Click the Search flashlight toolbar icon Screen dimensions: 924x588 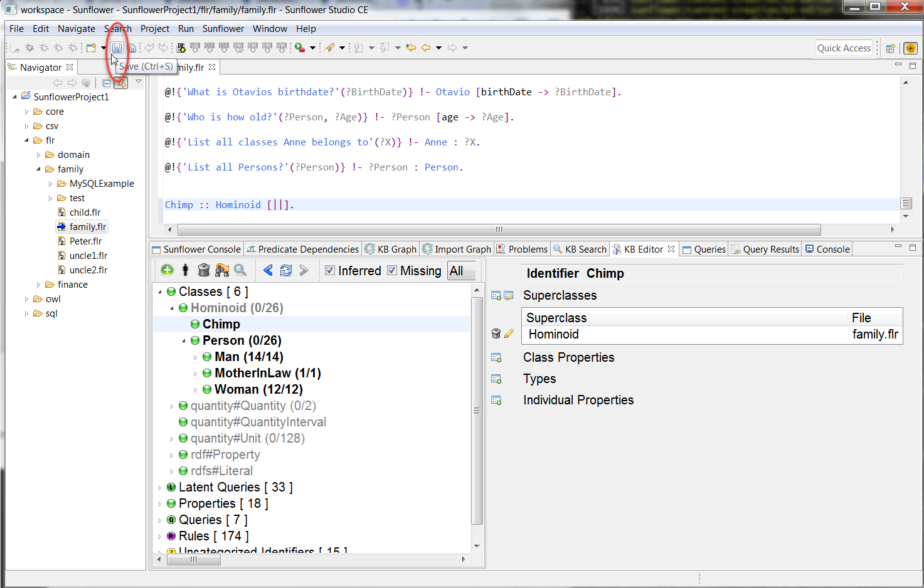[x=329, y=48]
